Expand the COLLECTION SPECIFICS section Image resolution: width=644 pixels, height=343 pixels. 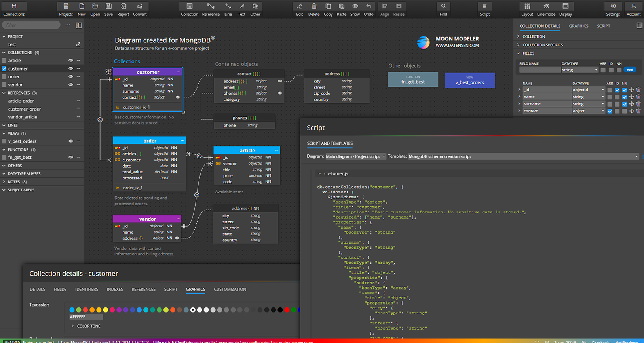coord(542,45)
